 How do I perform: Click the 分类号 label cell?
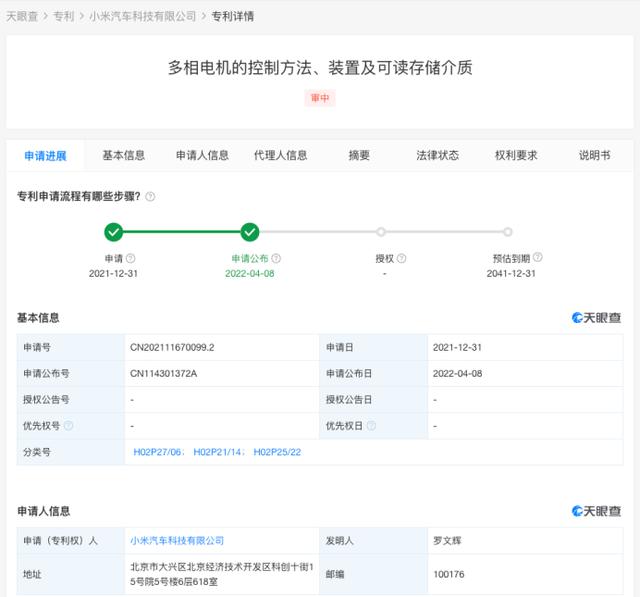(x=71, y=452)
